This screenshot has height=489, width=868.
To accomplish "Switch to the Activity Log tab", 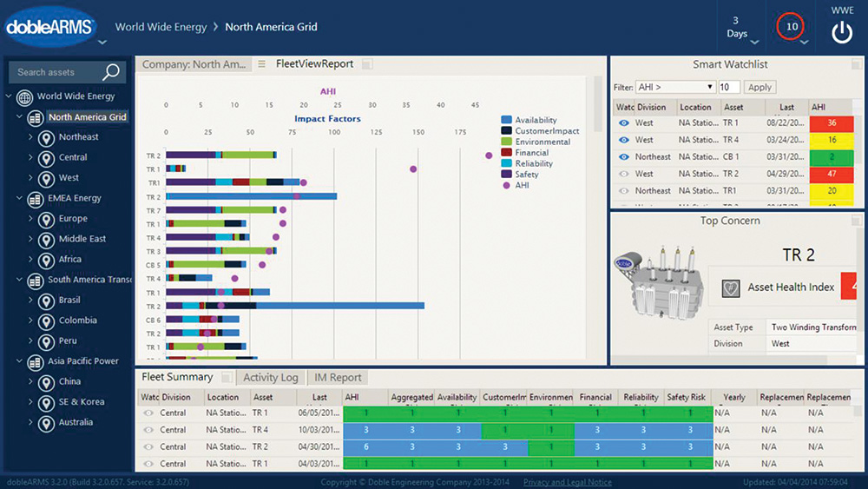I will [x=271, y=378].
